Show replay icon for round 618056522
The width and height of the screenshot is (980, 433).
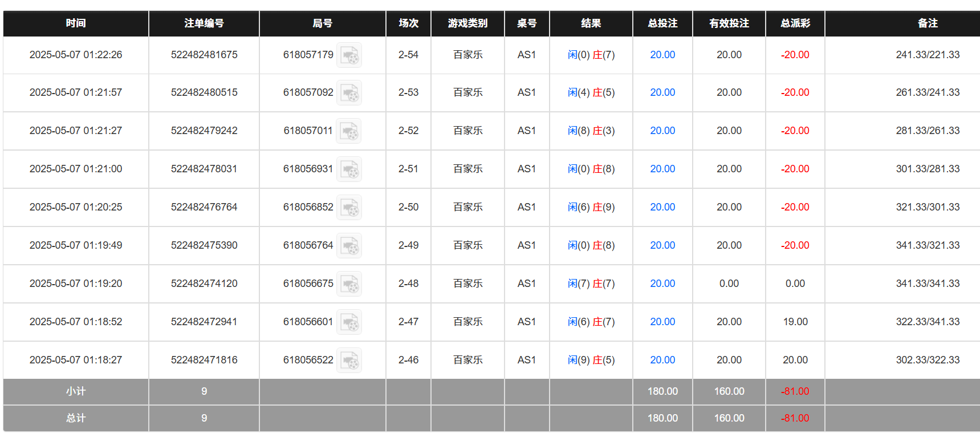[x=349, y=361]
